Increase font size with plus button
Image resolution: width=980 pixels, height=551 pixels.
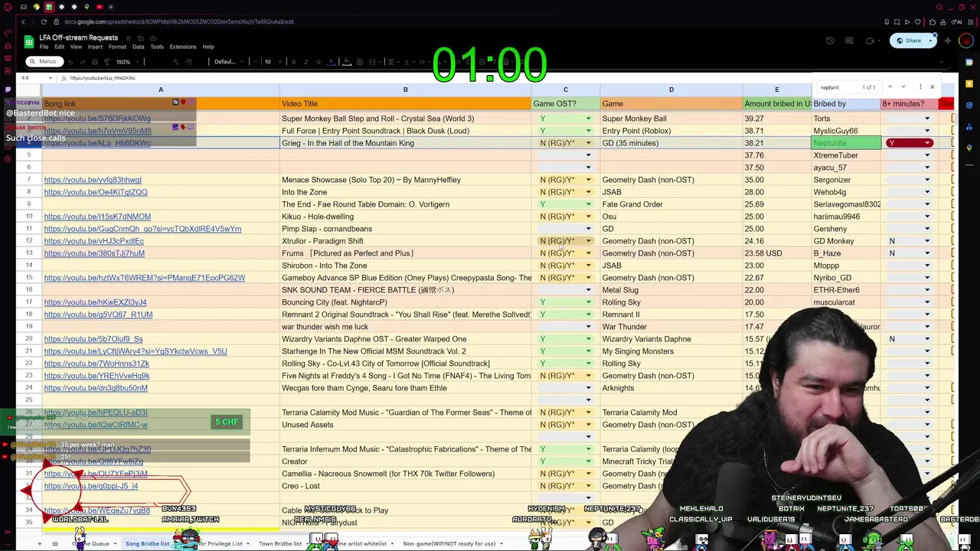280,62
